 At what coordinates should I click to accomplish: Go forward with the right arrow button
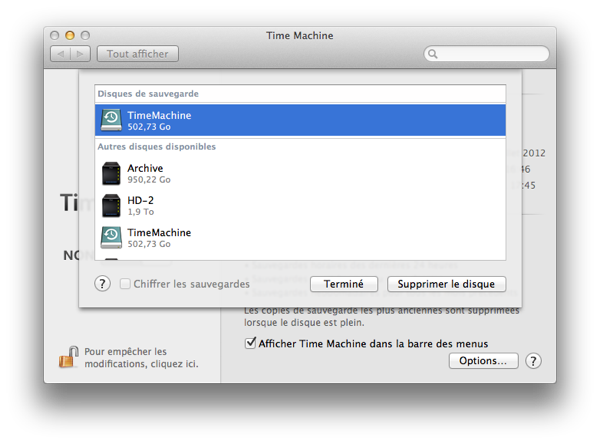[x=80, y=54]
